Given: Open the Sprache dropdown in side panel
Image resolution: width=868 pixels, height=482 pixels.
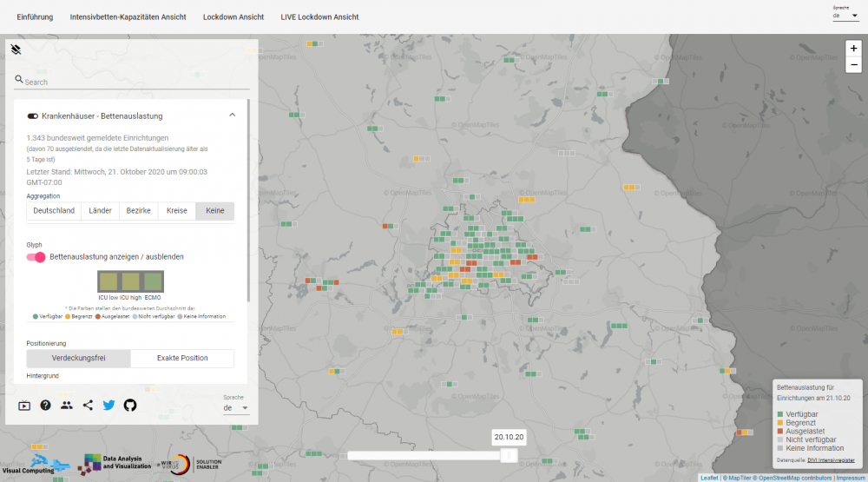Looking at the screenshot, I should point(235,407).
